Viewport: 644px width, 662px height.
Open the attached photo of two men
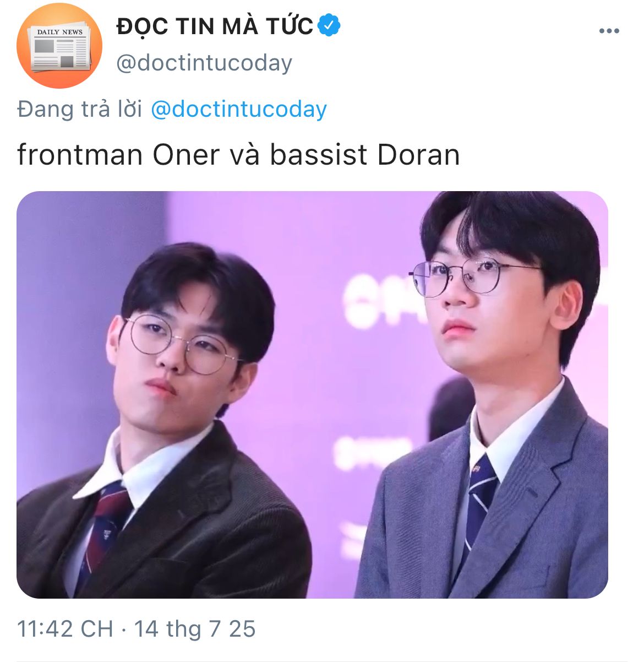point(312,394)
